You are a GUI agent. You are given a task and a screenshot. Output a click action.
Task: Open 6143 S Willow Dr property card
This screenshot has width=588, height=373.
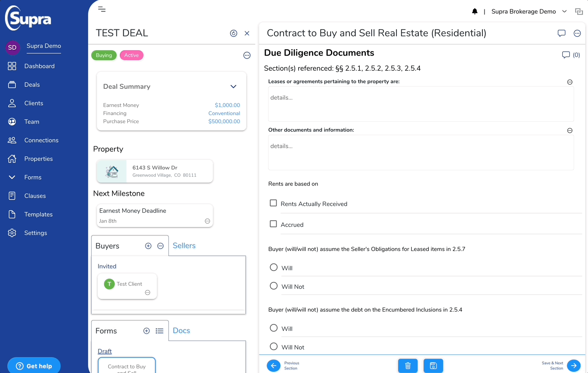click(155, 171)
